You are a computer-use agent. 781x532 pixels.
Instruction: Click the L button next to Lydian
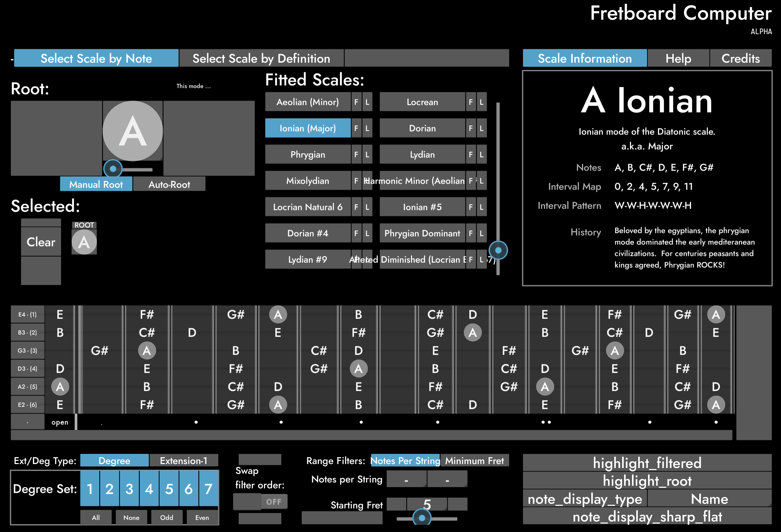pyautogui.click(x=481, y=155)
